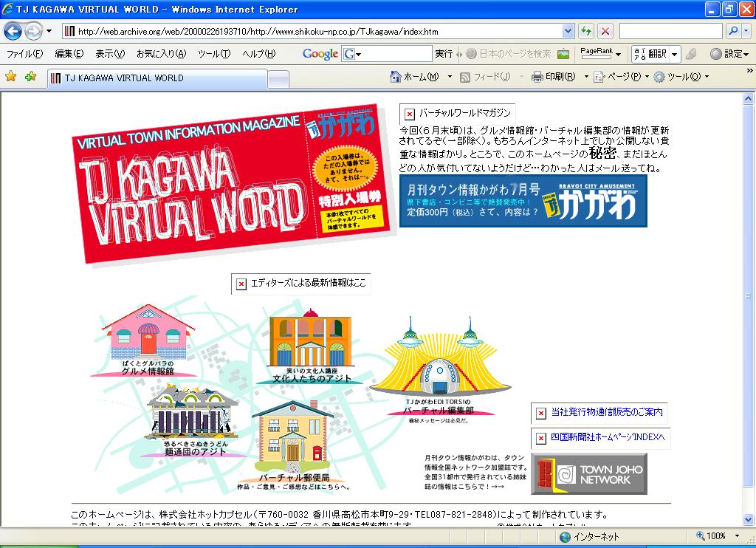Click the vertical scrollbar up arrow
Screen dimensions: 756x548
[748, 98]
